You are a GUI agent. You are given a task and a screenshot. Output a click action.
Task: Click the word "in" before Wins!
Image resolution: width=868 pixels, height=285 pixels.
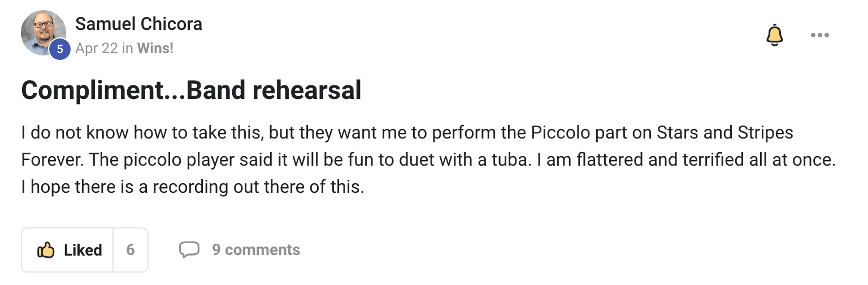[x=127, y=49]
